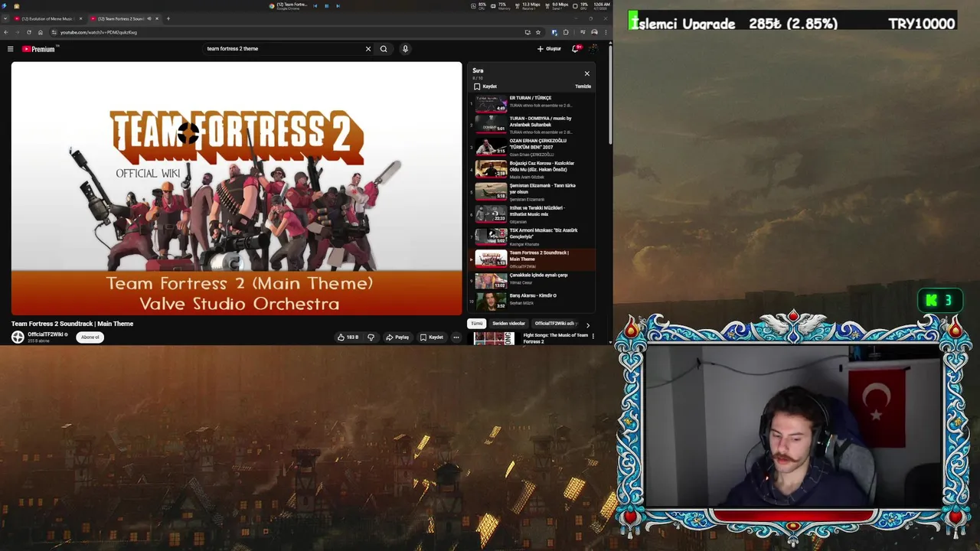Select OfficialTF2Wiki adlı filter chip

point(554,324)
